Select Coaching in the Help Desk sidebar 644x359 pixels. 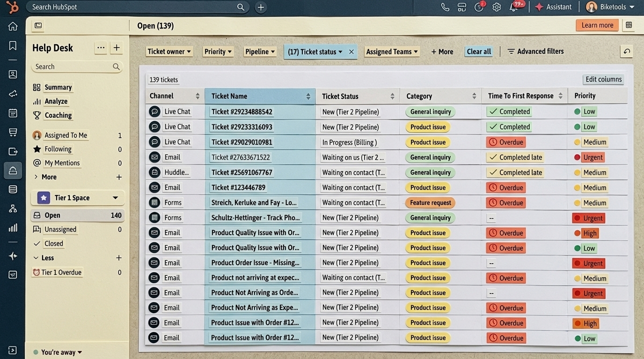(58, 115)
